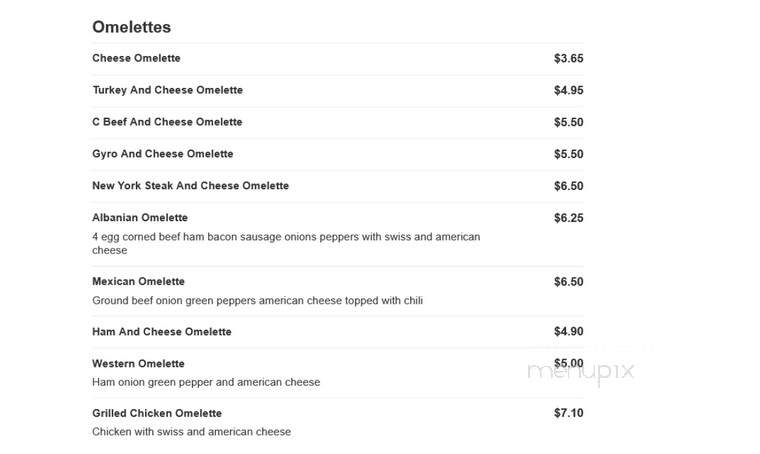Click the $4.90 Ham And Cheese price
Image resolution: width=760 pixels, height=454 pixels.
pyautogui.click(x=569, y=332)
